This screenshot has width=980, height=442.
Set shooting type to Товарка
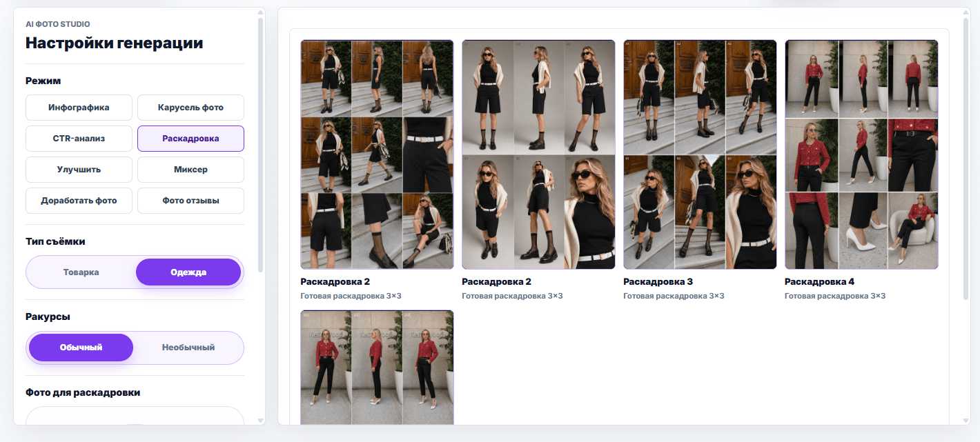click(x=81, y=272)
